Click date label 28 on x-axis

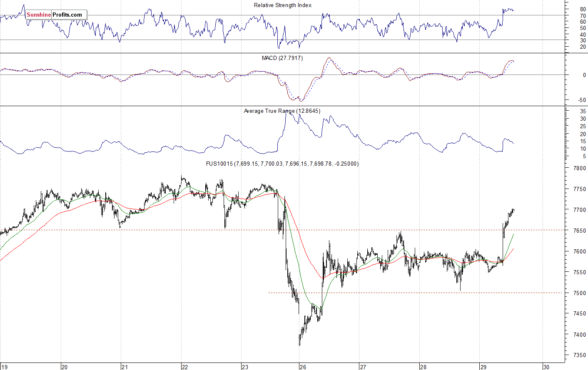[x=423, y=367]
